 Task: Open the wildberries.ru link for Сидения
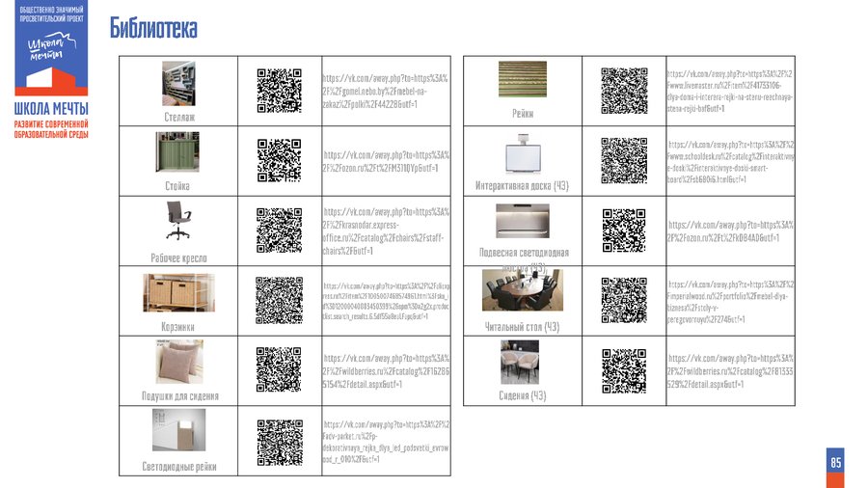point(731,370)
